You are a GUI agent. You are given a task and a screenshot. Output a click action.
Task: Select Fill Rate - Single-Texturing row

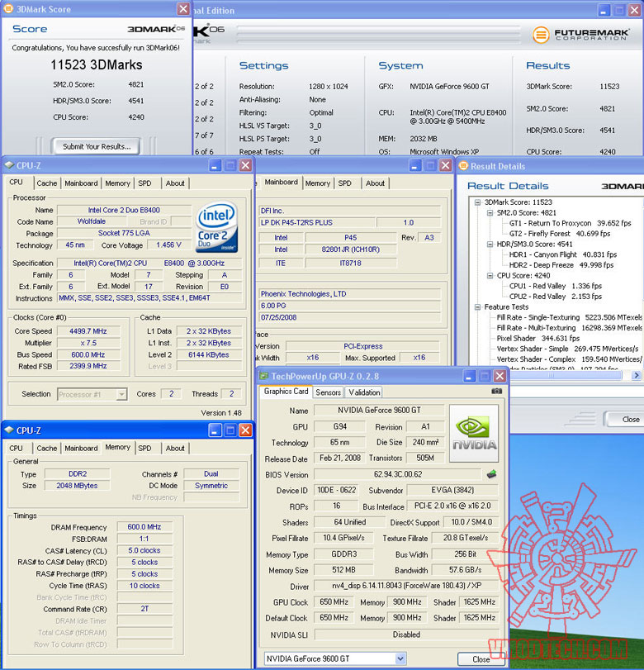(x=569, y=317)
